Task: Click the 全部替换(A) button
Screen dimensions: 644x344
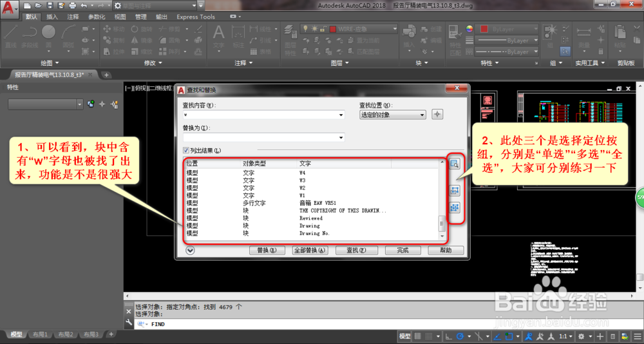Action: [310, 251]
